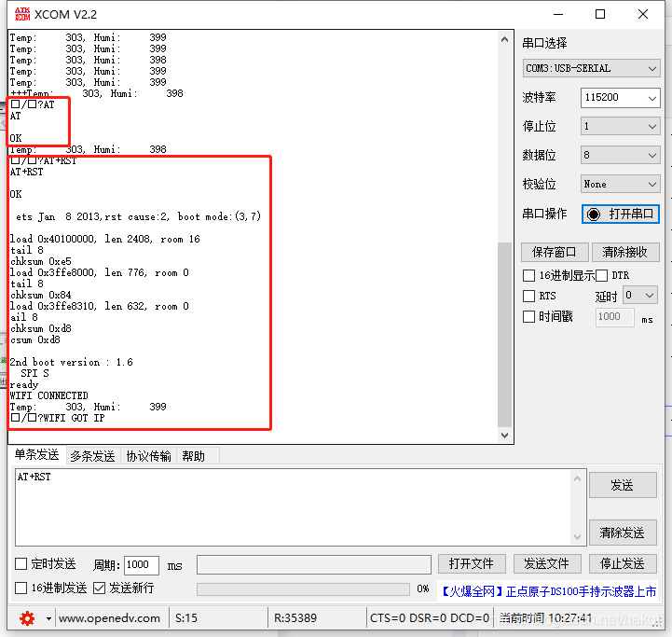Click the 周期 period input field
Screen dimensions: 672x637
pos(142,565)
